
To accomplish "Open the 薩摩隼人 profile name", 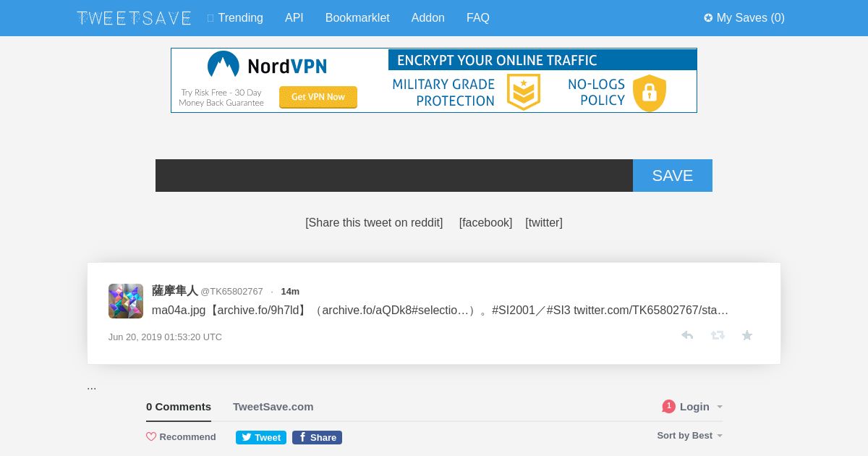I will [174, 291].
